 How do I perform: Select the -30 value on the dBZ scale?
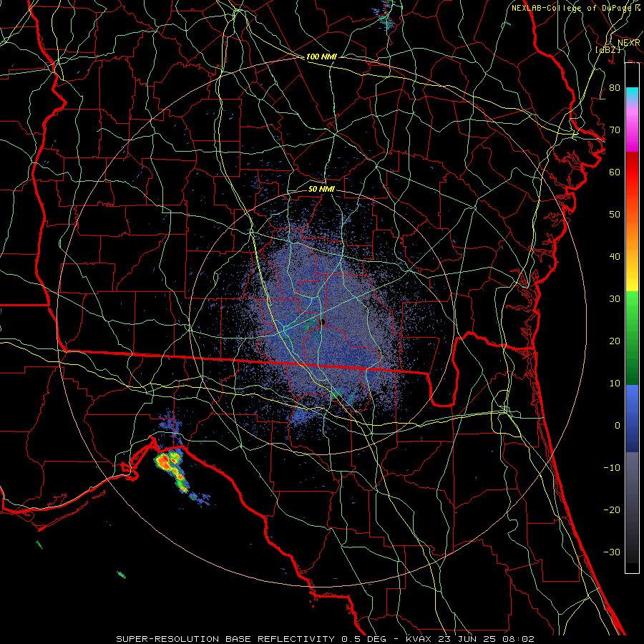[x=612, y=552]
